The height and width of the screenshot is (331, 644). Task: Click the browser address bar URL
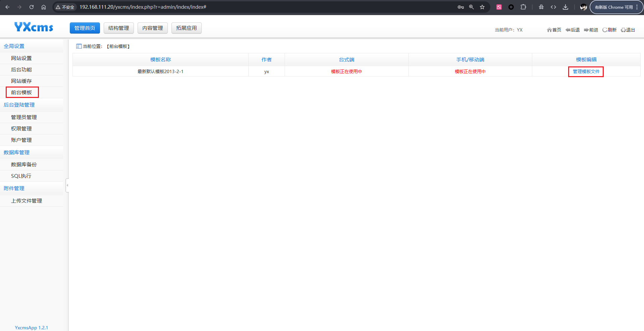pyautogui.click(x=143, y=7)
